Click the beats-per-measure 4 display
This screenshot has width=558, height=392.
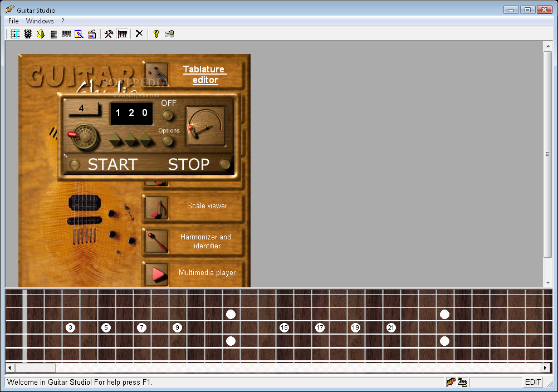pyautogui.click(x=82, y=108)
